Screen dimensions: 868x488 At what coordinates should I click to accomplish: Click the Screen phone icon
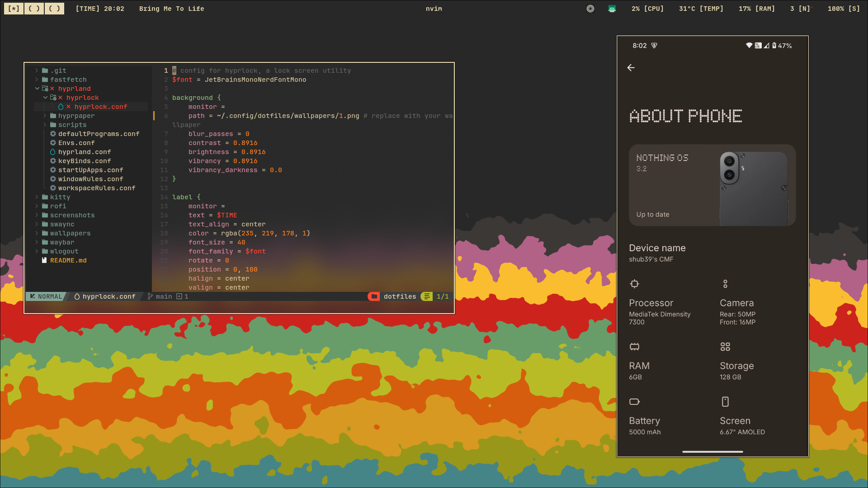click(x=725, y=402)
